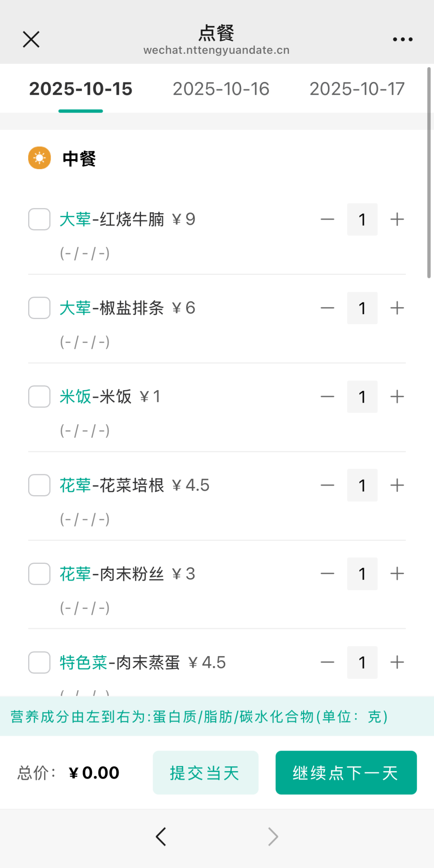
Task: Go back using bottom left arrow
Action: [161, 837]
